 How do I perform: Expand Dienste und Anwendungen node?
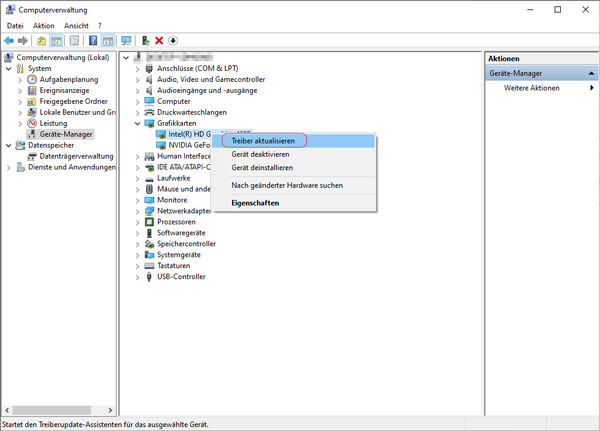[x=10, y=167]
